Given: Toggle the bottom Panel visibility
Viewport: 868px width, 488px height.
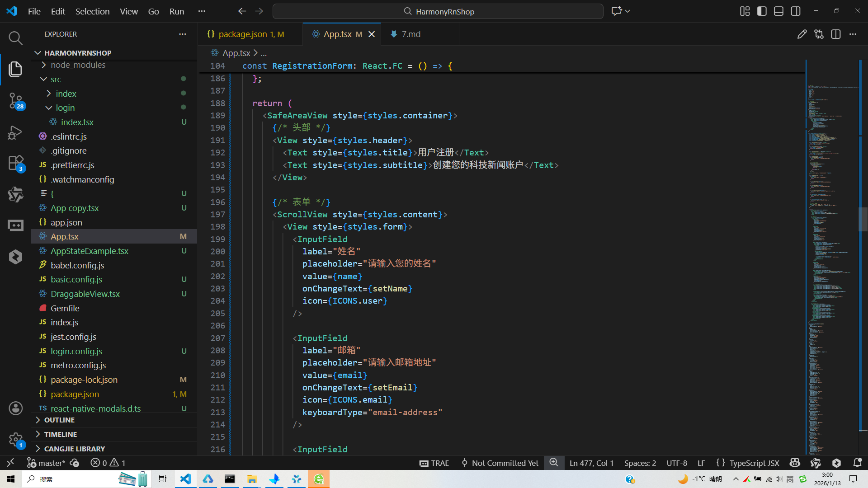Looking at the screenshot, I should (778, 11).
